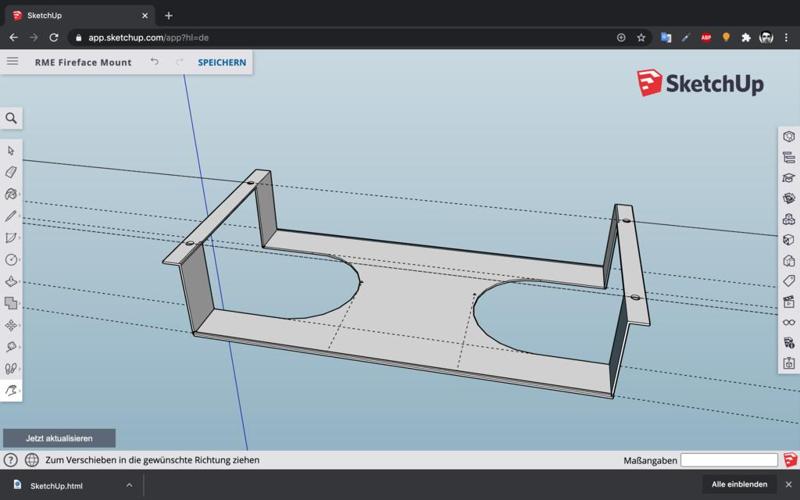Undo the last action

coord(155,62)
